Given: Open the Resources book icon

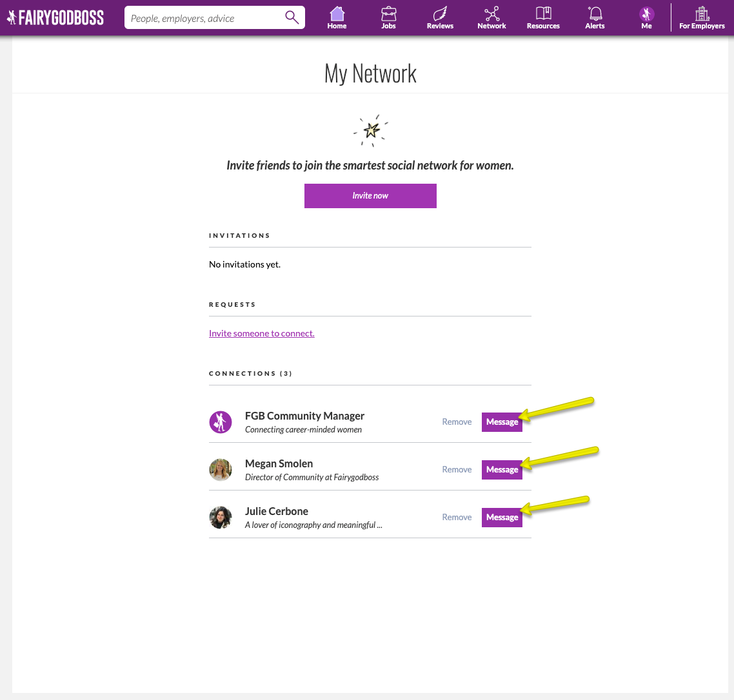Looking at the screenshot, I should (544, 13).
